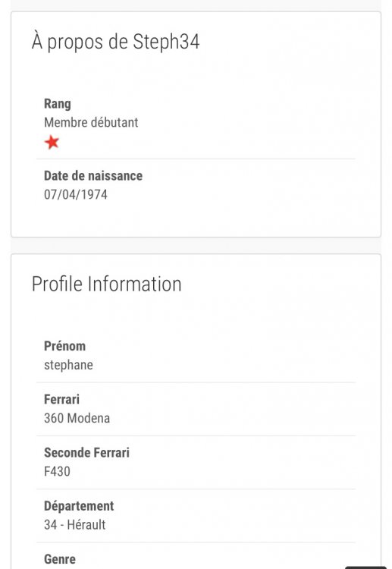Viewport: 392px width, 569px height.
Task: Select the Département label
Action: coord(79,506)
